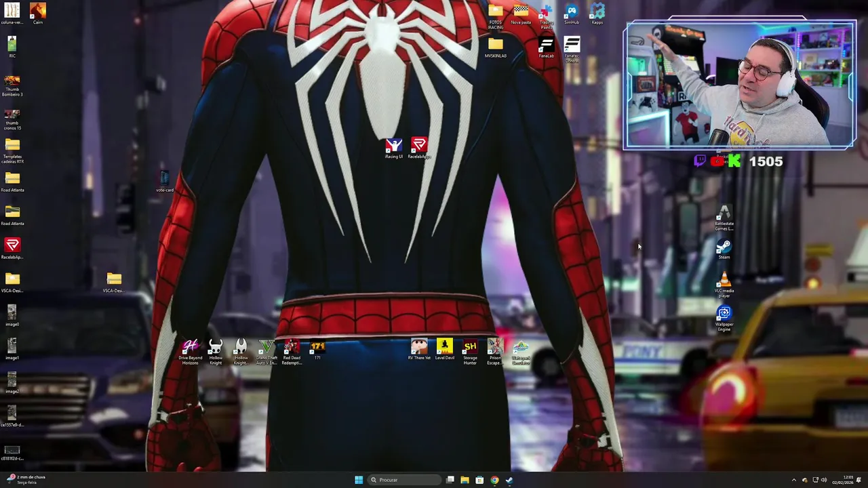Launch the SimHub shortcut

point(572,14)
